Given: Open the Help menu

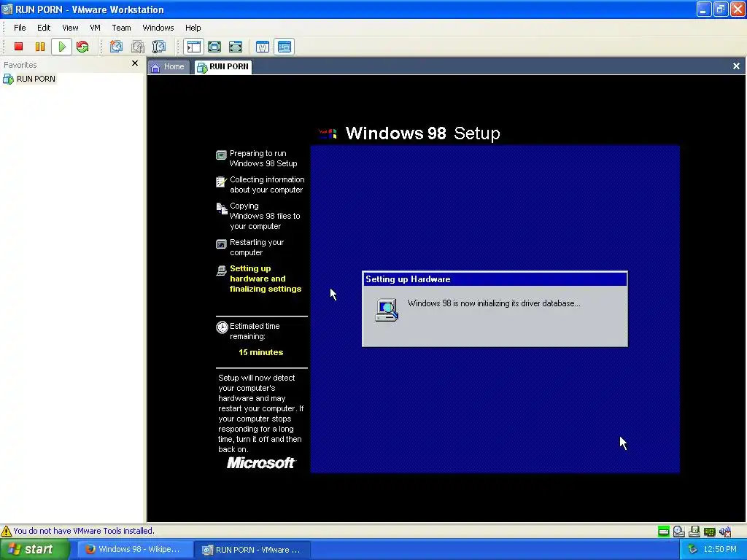Looking at the screenshot, I should tap(193, 28).
